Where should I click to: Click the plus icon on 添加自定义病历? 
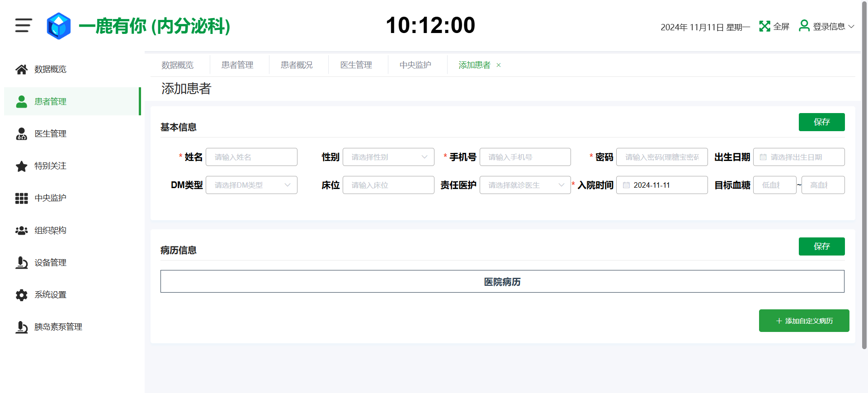click(x=779, y=321)
